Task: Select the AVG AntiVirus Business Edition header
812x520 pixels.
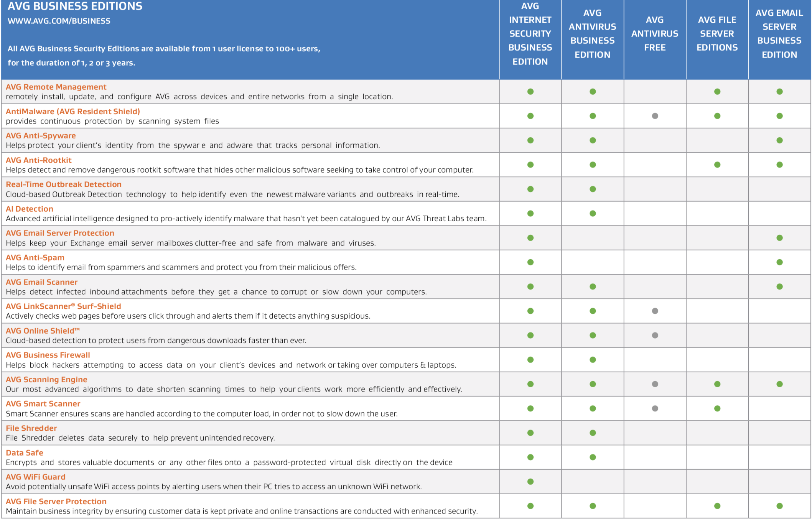Action: (x=593, y=34)
